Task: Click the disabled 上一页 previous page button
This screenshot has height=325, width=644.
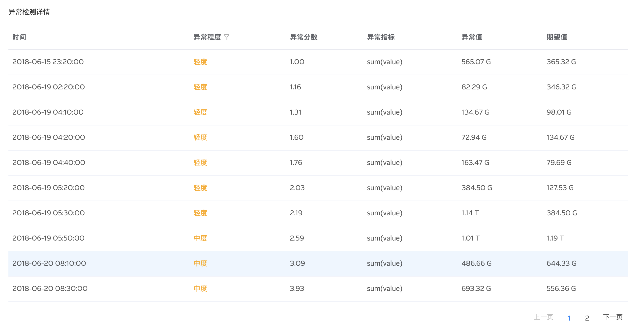Action: [543, 317]
